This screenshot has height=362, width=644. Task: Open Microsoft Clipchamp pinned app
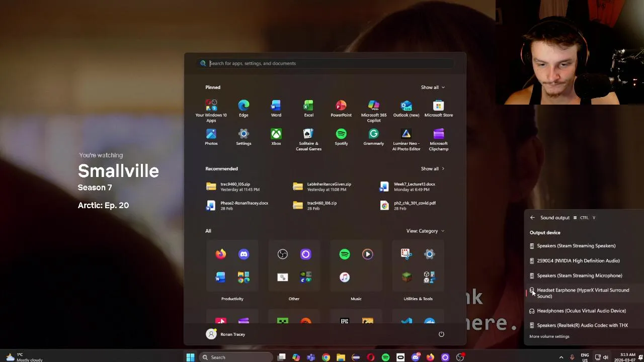[439, 139]
